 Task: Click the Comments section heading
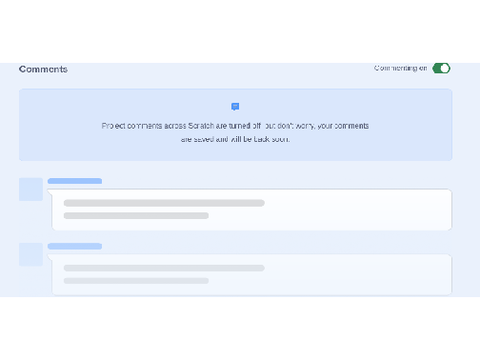click(43, 69)
